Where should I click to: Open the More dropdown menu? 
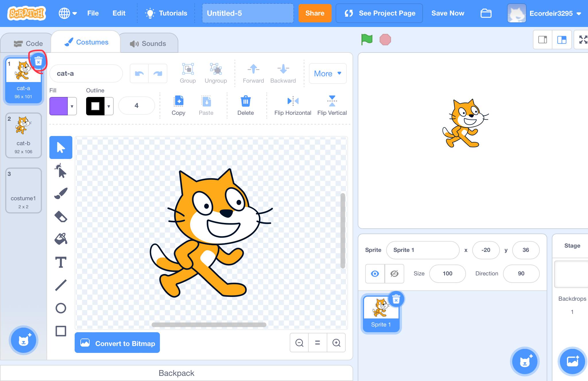(328, 74)
